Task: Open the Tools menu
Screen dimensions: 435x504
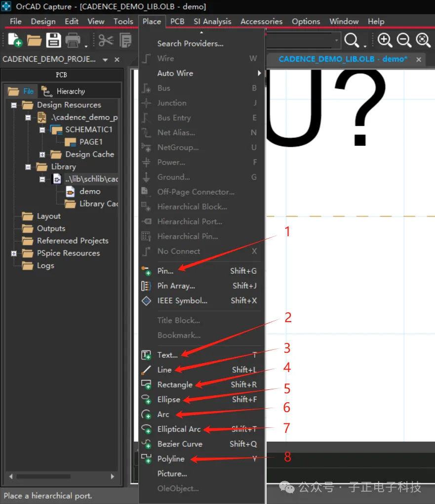Action: (123, 22)
